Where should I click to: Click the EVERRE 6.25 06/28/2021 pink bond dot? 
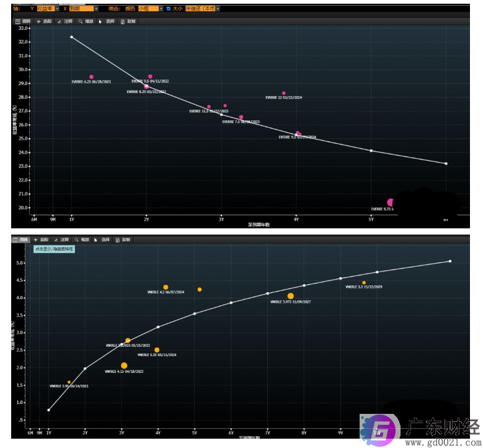pyautogui.click(x=91, y=77)
